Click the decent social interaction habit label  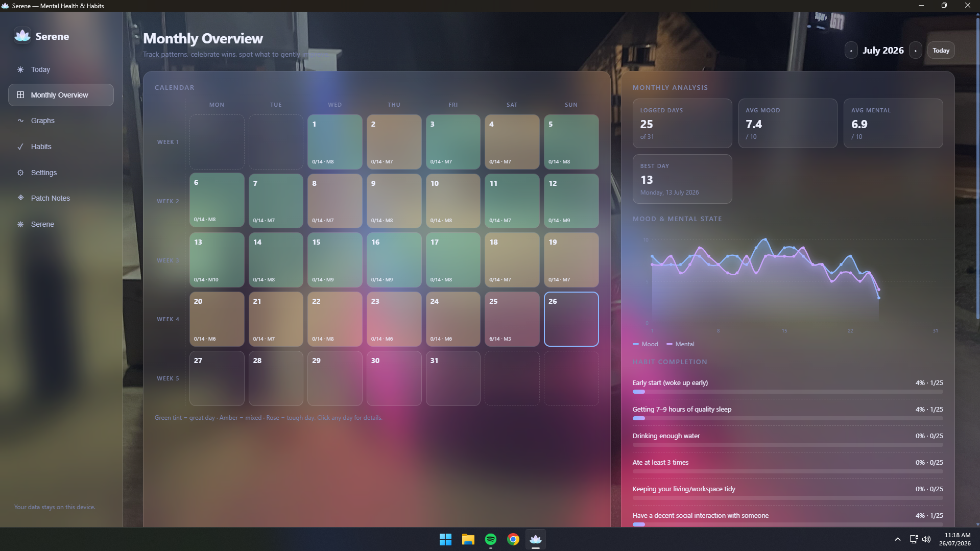700,515
